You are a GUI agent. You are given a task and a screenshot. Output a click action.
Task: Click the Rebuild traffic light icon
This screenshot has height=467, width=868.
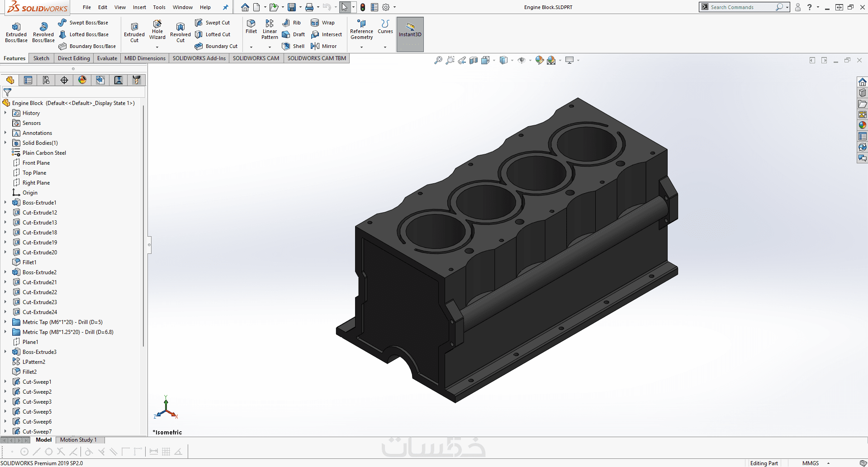coord(363,7)
